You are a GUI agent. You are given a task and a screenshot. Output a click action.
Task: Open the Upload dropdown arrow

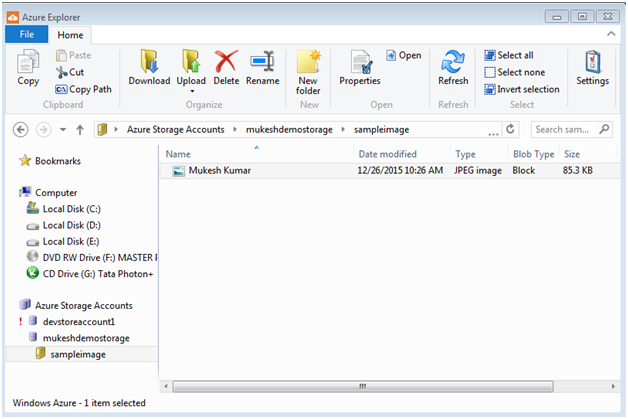click(192, 91)
